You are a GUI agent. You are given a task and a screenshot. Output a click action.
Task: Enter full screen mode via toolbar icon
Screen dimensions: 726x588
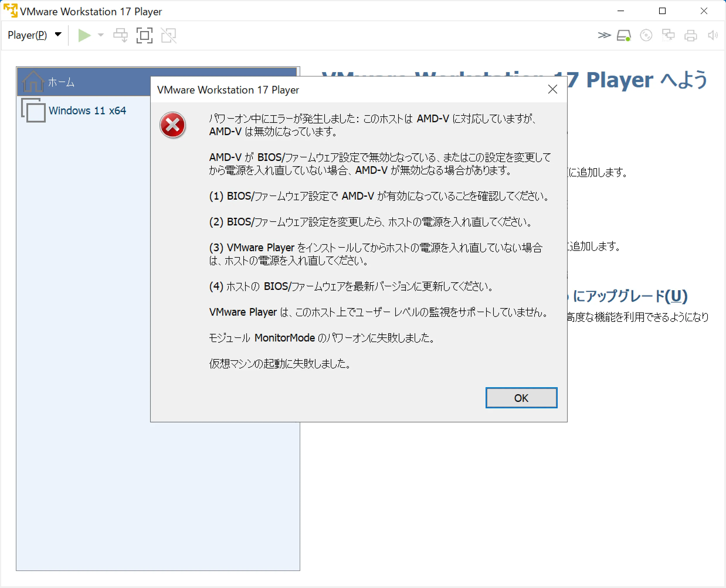[144, 35]
